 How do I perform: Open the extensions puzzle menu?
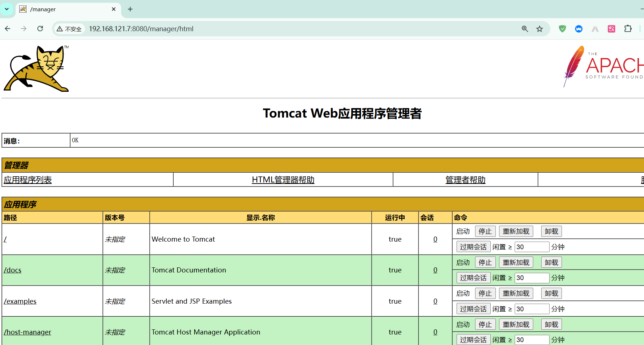coord(628,29)
